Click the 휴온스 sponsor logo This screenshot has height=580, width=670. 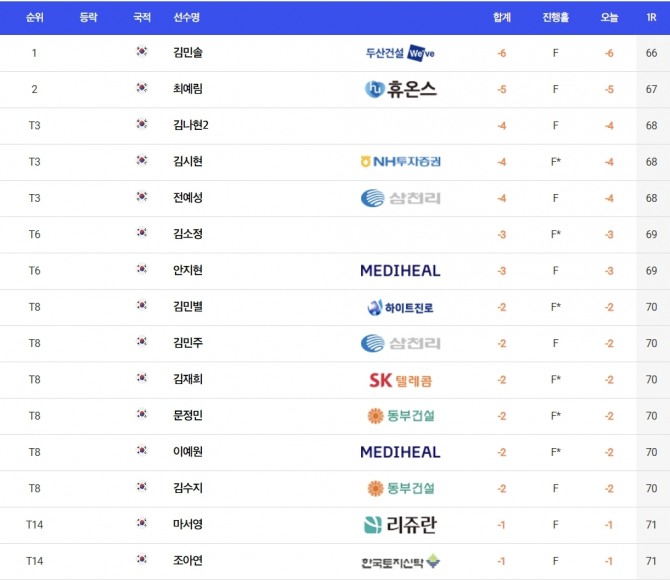(x=400, y=89)
